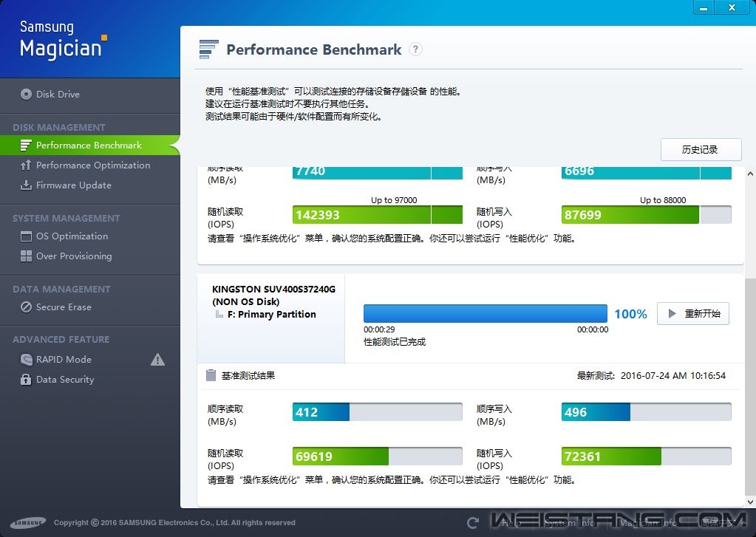Image resolution: width=756 pixels, height=537 pixels.
Task: Click the remaining time 00:00:00
Action: (x=593, y=329)
